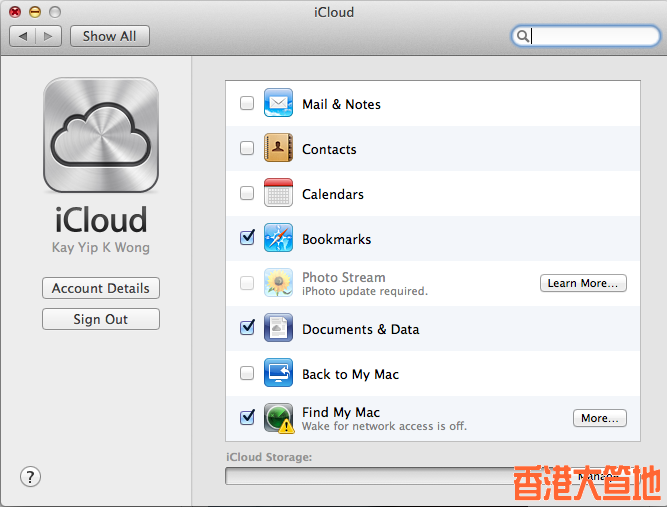Viewport: 667px width, 507px height.
Task: Uncheck the Documents & Data checkbox
Action: click(x=247, y=328)
